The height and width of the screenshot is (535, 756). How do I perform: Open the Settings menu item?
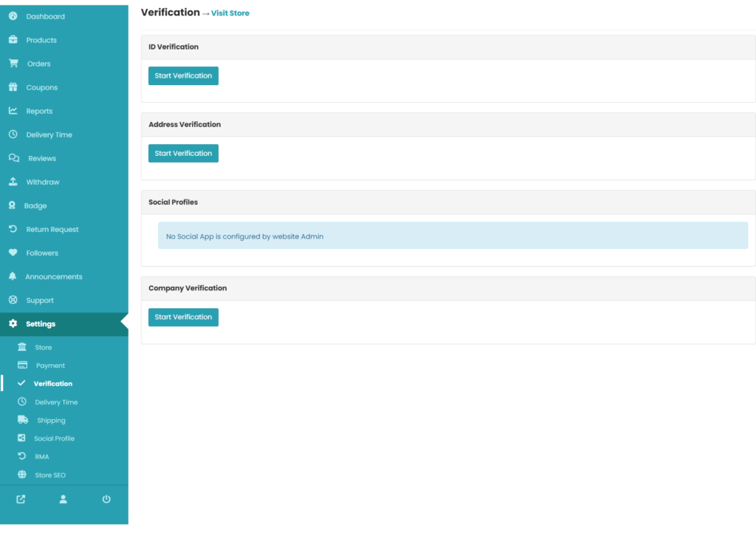click(64, 324)
